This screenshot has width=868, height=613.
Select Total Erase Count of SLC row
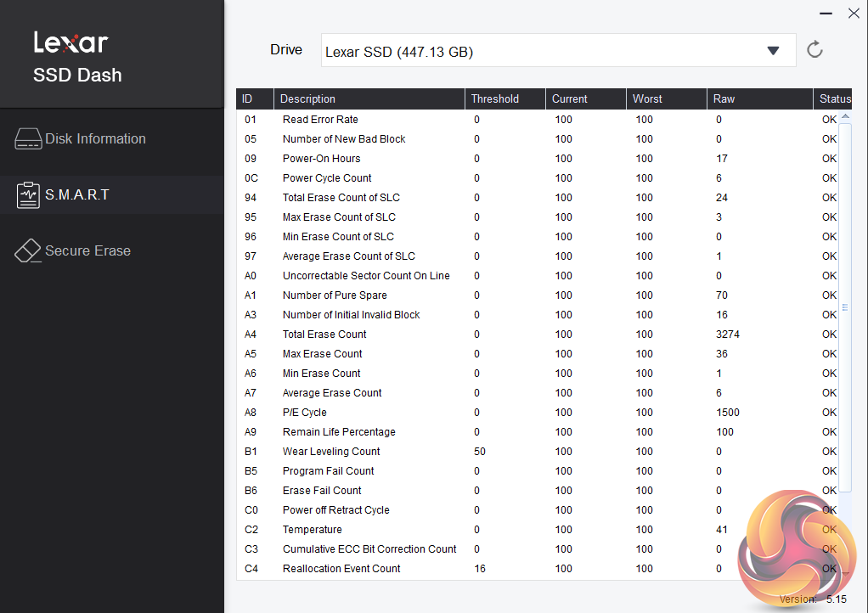click(538, 198)
